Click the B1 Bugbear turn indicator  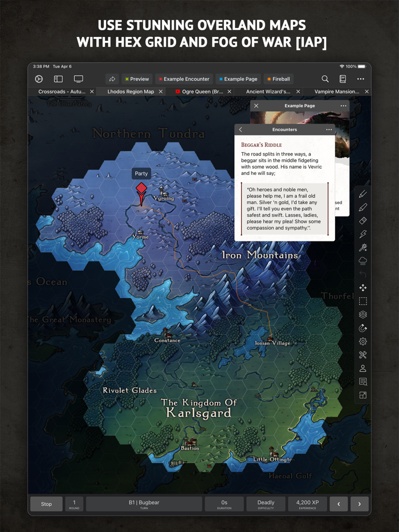(144, 504)
